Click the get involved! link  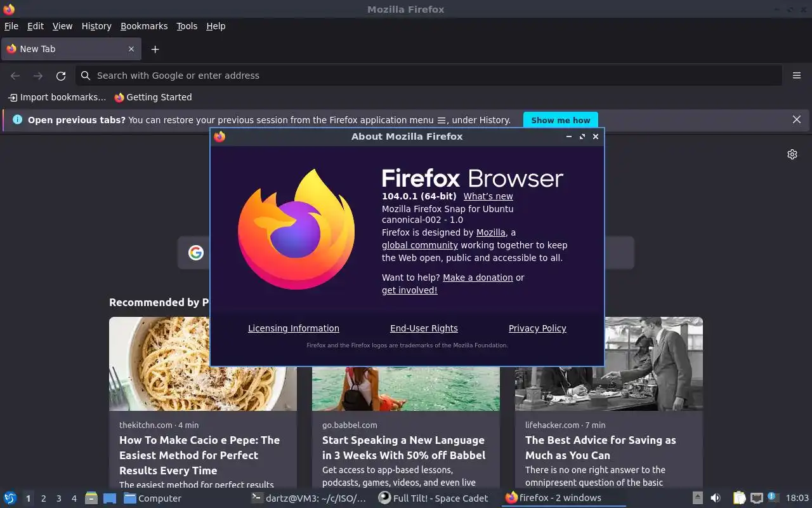(x=410, y=290)
